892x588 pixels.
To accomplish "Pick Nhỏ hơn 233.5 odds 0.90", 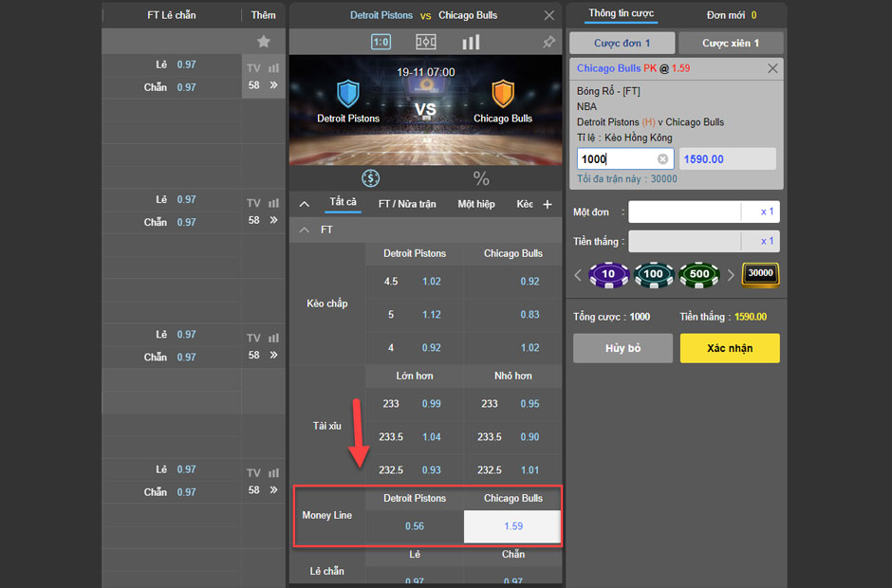I will [x=530, y=437].
